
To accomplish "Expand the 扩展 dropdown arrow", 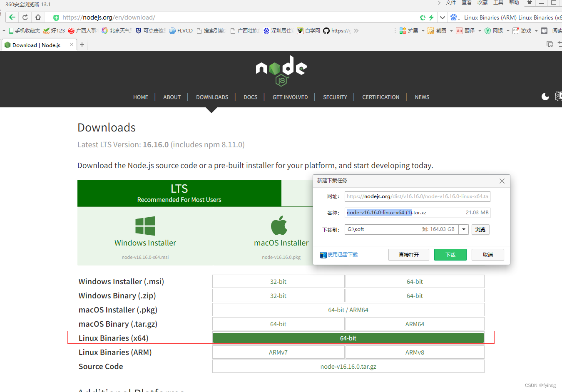I will [x=423, y=31].
